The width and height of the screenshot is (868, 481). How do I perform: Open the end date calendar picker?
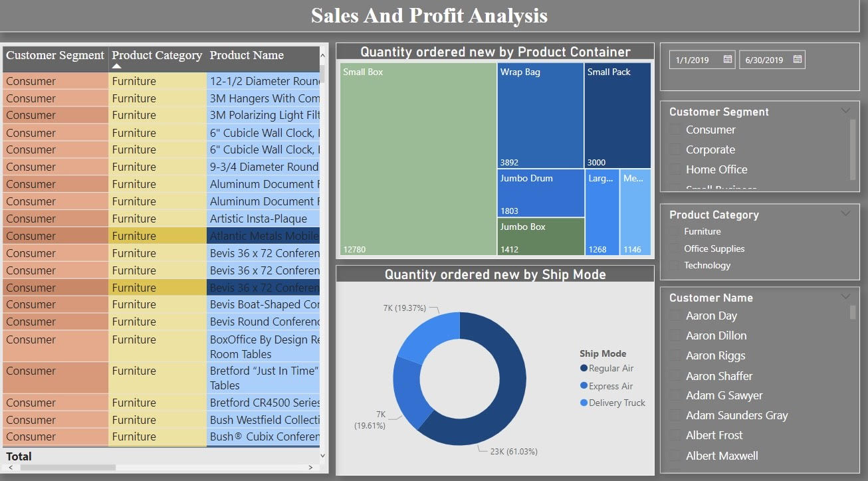[798, 59]
